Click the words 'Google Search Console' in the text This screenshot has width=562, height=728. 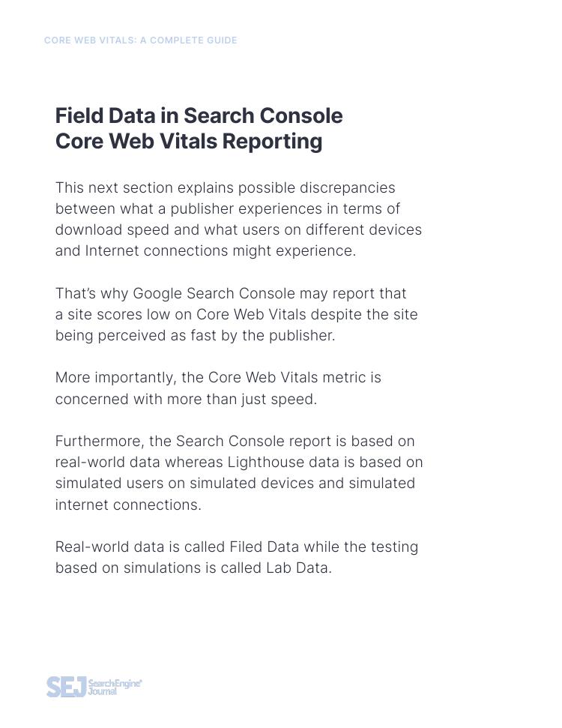click(214, 293)
